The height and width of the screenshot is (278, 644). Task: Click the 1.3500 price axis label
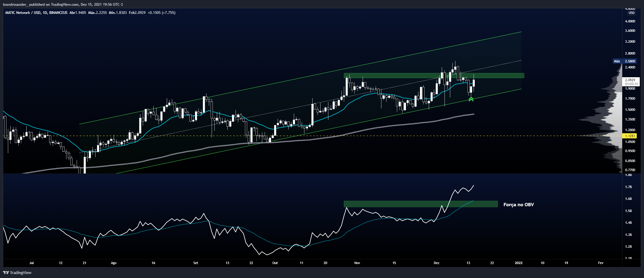(630, 119)
